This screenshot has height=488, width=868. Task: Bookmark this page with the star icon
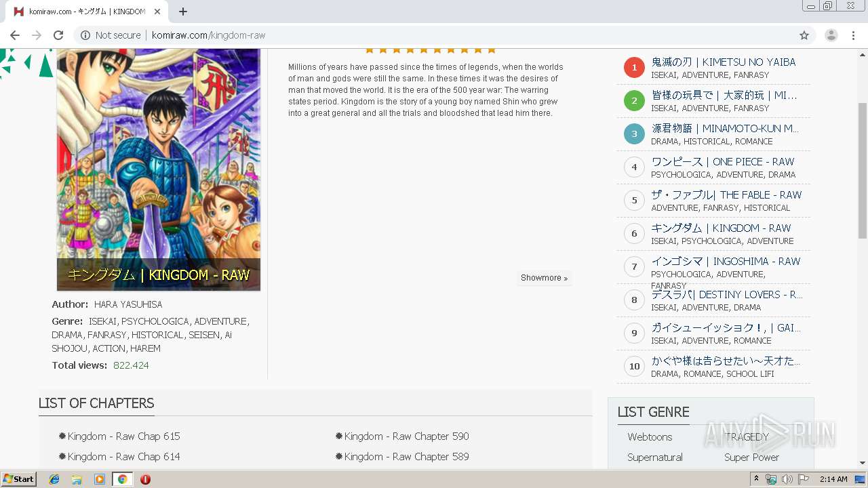click(x=804, y=35)
